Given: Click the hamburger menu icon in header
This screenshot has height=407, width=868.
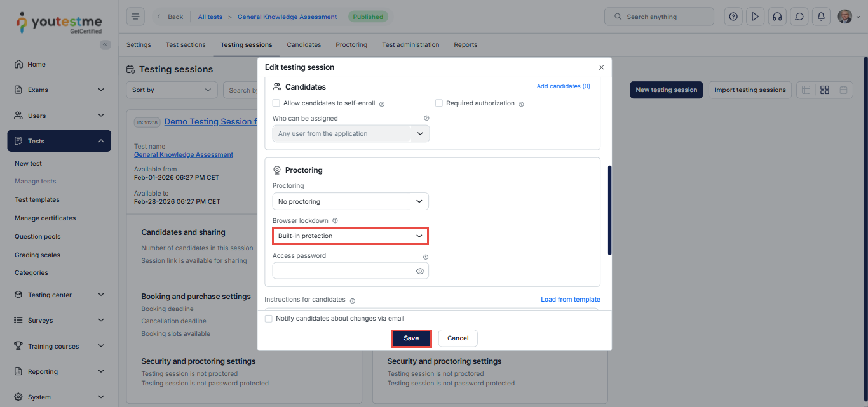Looking at the screenshot, I should point(135,17).
